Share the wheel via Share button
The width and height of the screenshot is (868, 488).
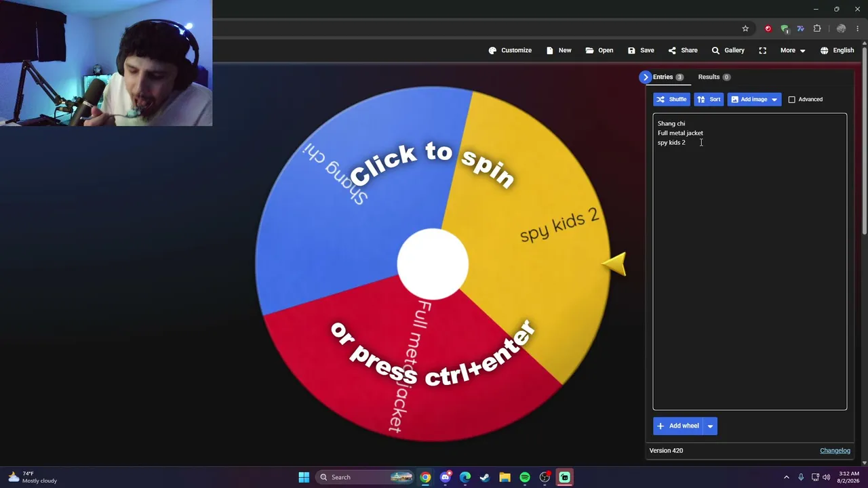coord(683,50)
